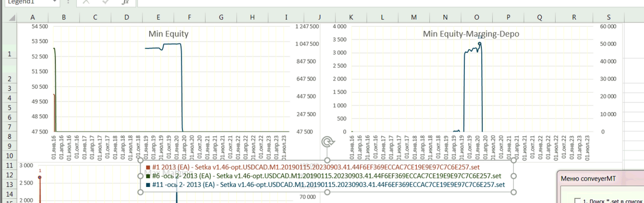Select column B header
The width and height of the screenshot is (644, 203).
(64, 17)
